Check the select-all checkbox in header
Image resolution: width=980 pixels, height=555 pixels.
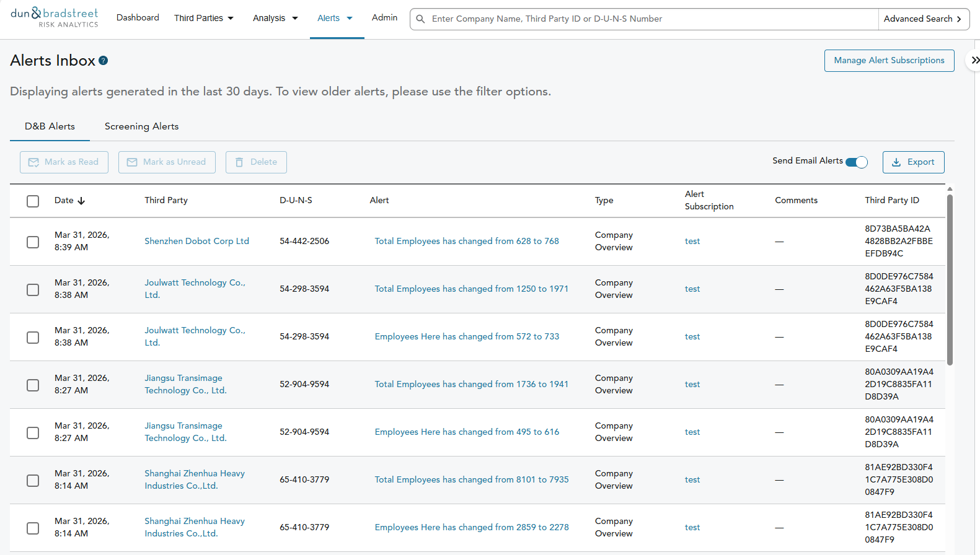tap(33, 201)
